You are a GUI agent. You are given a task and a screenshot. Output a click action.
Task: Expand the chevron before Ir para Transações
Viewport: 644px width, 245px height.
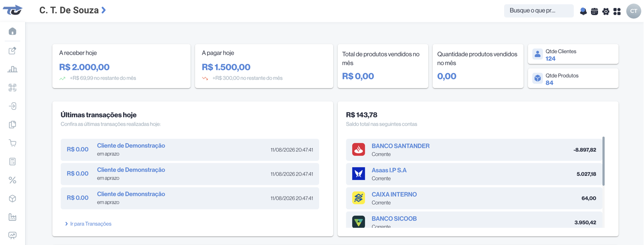[x=66, y=224]
